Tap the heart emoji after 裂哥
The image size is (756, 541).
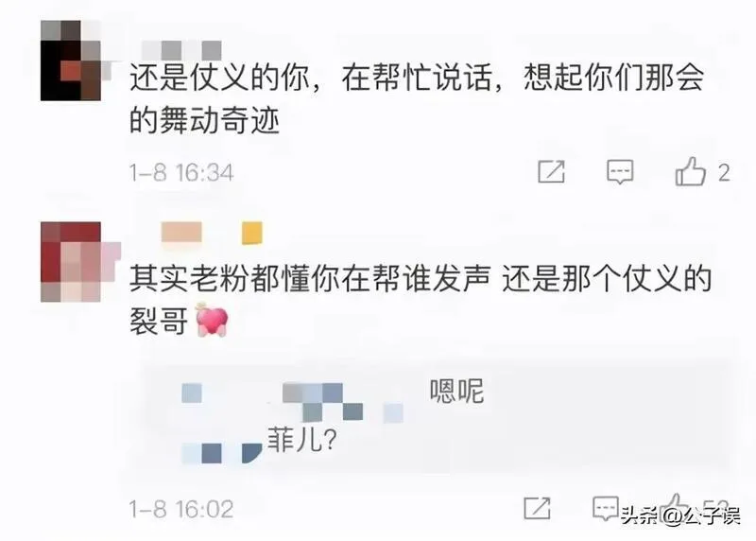click(212, 320)
